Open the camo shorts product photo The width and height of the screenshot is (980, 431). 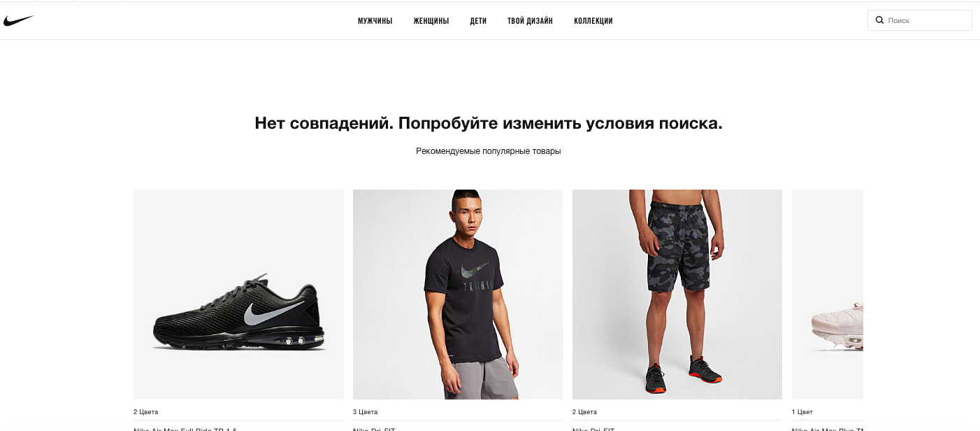pos(677,295)
